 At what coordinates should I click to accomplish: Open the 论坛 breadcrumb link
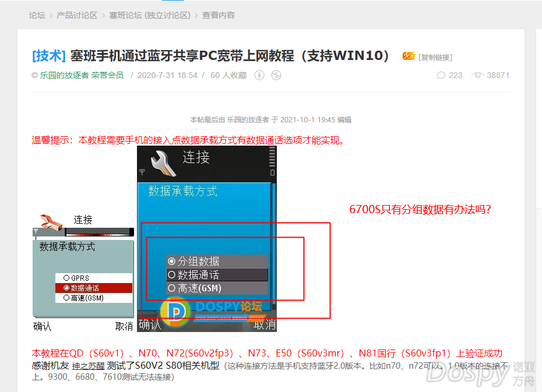click(x=37, y=15)
